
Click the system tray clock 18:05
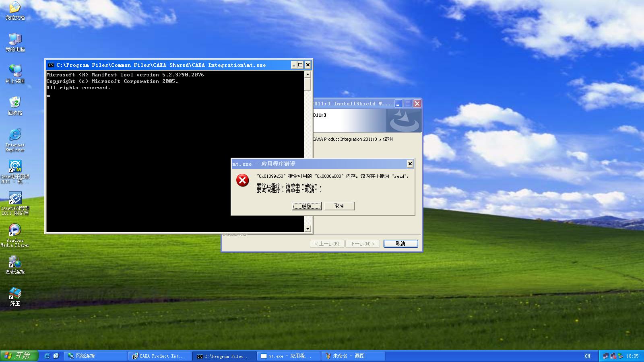point(632,356)
